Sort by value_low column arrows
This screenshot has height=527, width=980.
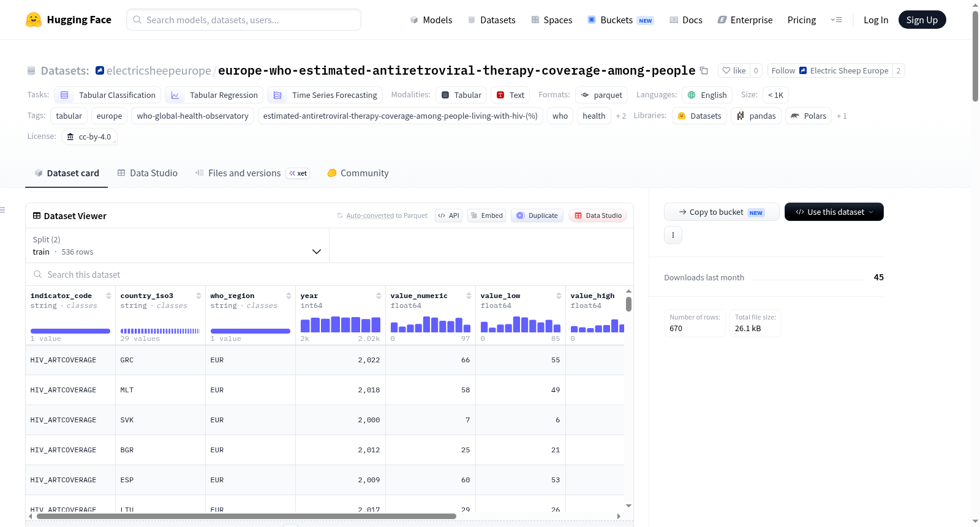(x=559, y=296)
